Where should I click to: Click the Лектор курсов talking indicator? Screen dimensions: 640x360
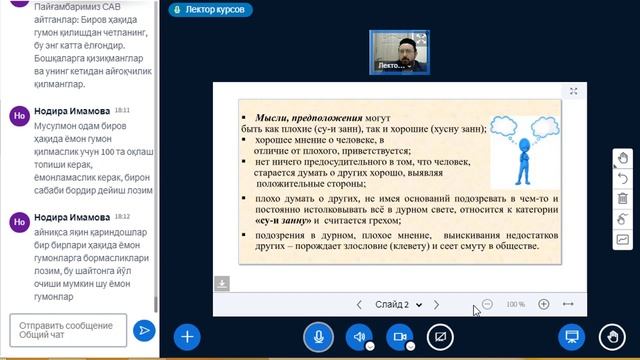click(x=211, y=9)
